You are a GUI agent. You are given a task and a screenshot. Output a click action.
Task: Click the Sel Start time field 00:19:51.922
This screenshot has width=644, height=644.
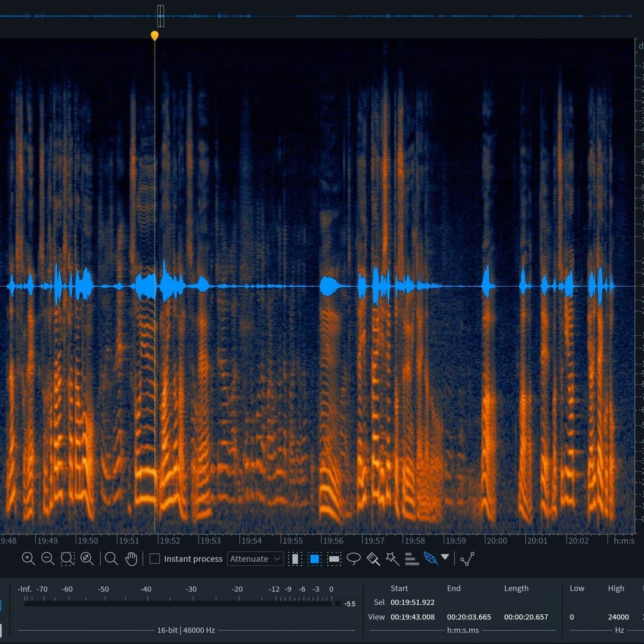413,602
